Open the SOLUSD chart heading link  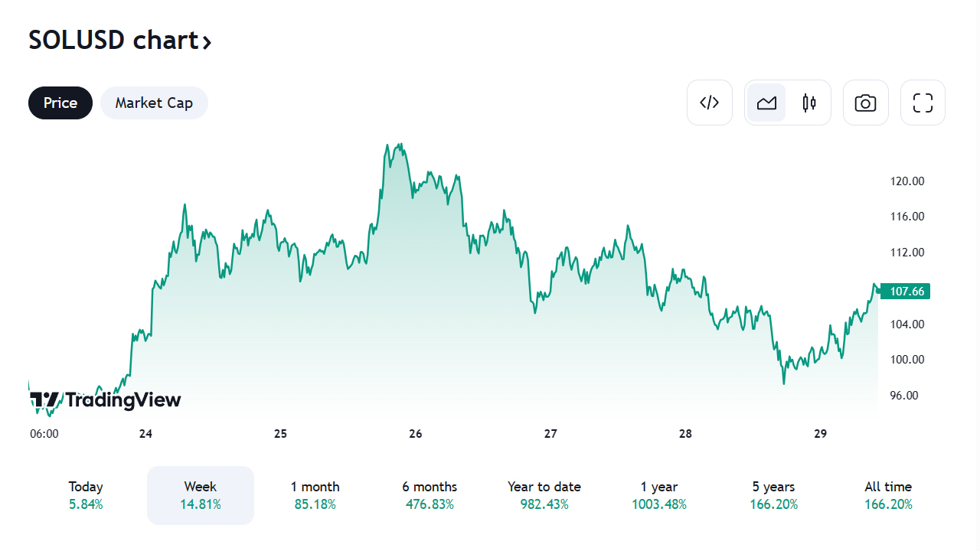point(113,40)
